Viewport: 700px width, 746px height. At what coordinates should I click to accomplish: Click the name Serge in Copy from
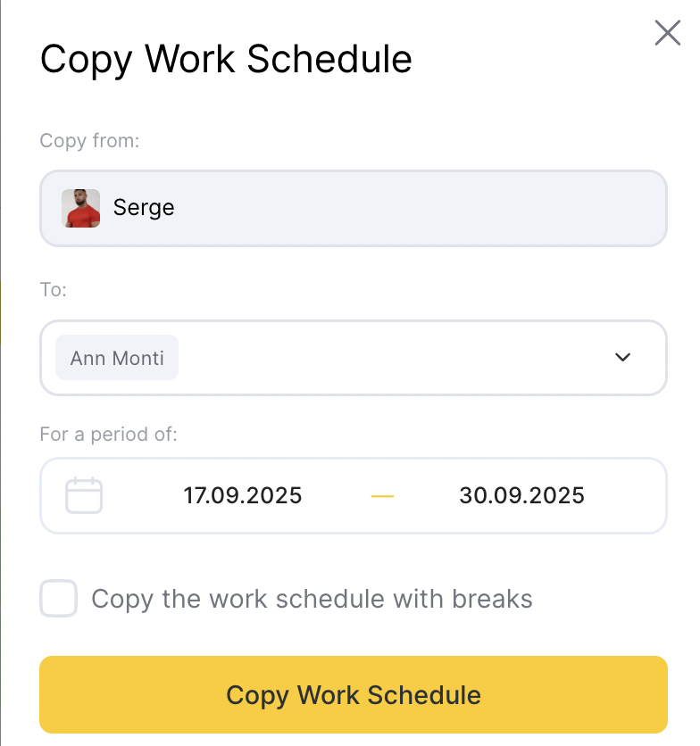tap(144, 208)
